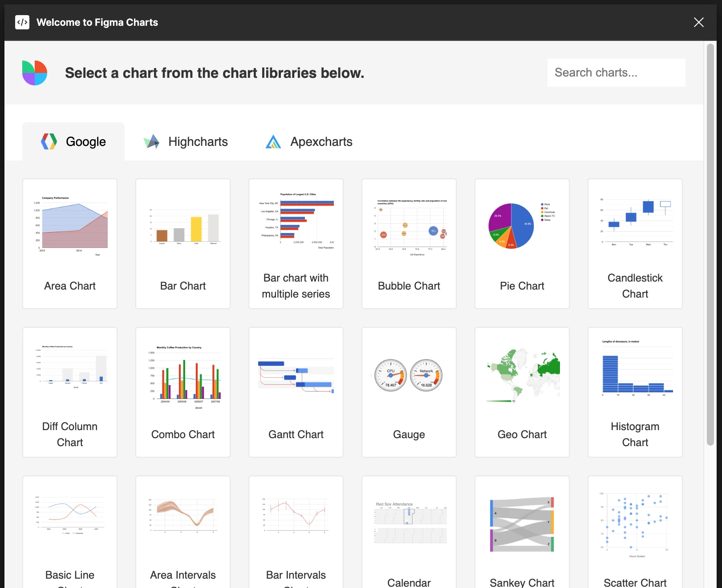Click the Figma Charts code plugin icon
The width and height of the screenshot is (722, 588).
(x=22, y=22)
